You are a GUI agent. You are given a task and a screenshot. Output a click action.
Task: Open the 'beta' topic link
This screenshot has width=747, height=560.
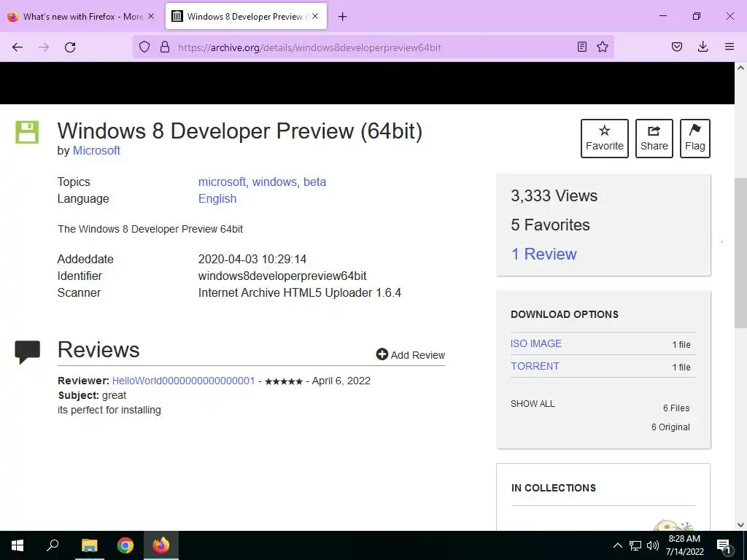pyautogui.click(x=315, y=182)
